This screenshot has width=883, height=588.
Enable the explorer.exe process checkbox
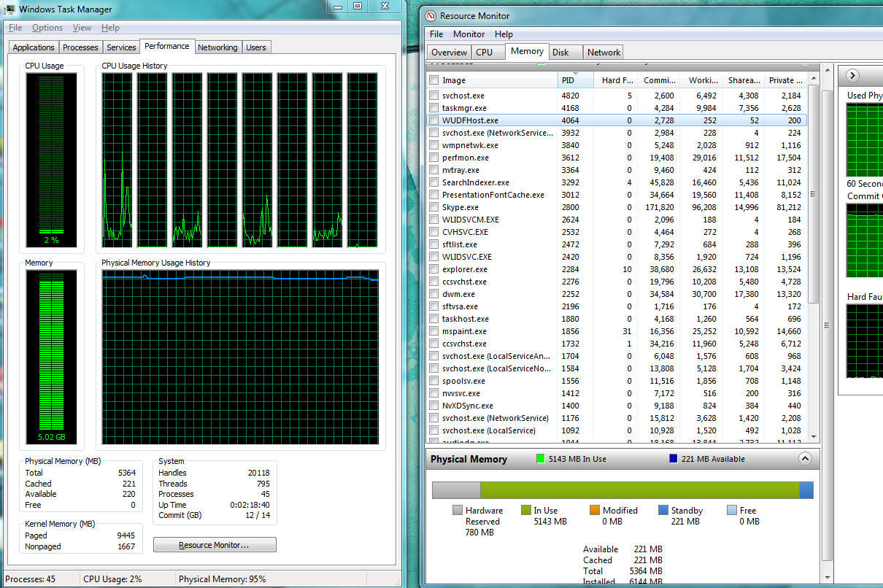[x=434, y=269]
